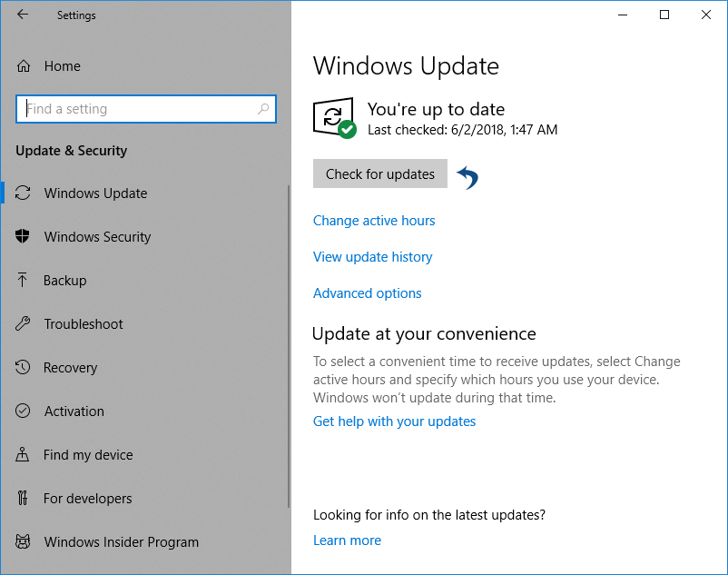
Task: Click the Troubleshoot wrench icon
Action: [23, 323]
